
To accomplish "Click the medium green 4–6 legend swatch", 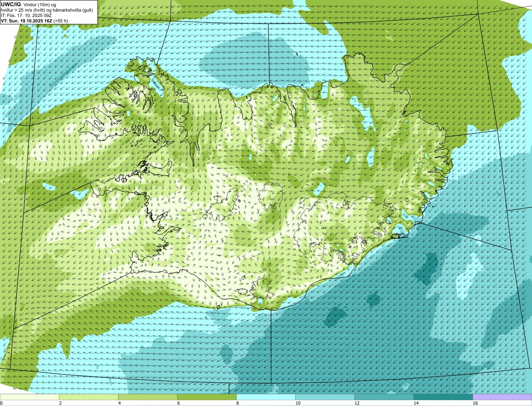I will 148,397.
